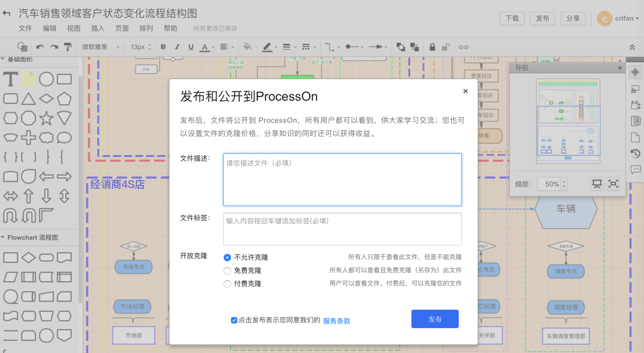Open the crifan user account dropdown
The width and height of the screenshot is (644, 353).
click(619, 18)
